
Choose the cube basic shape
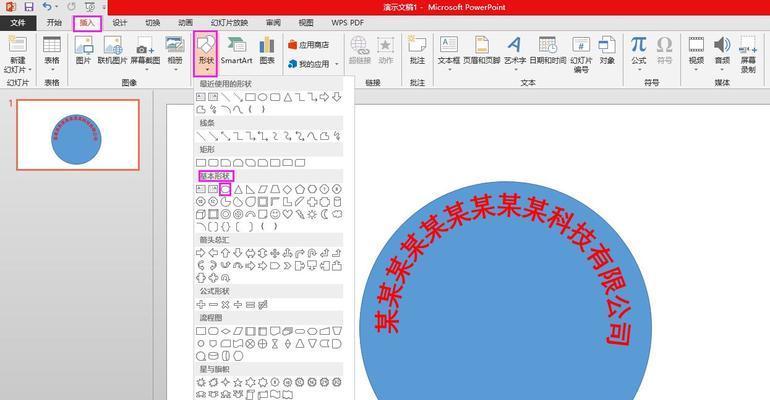point(200,214)
